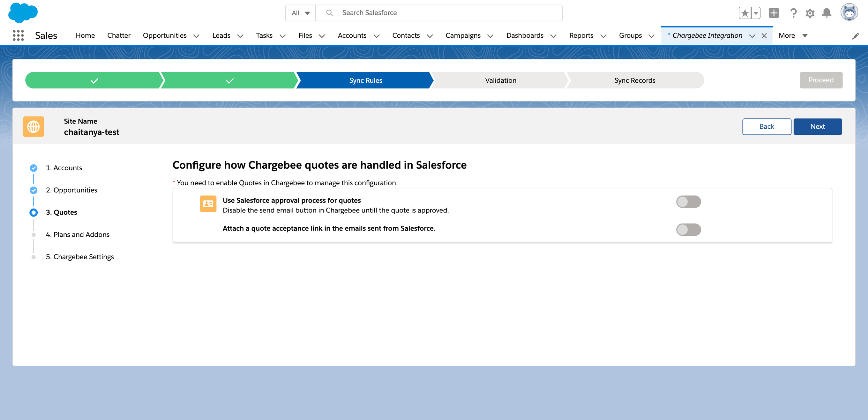Click the Search Salesforce input field
Viewport: 868px width, 420px height.
click(438, 13)
